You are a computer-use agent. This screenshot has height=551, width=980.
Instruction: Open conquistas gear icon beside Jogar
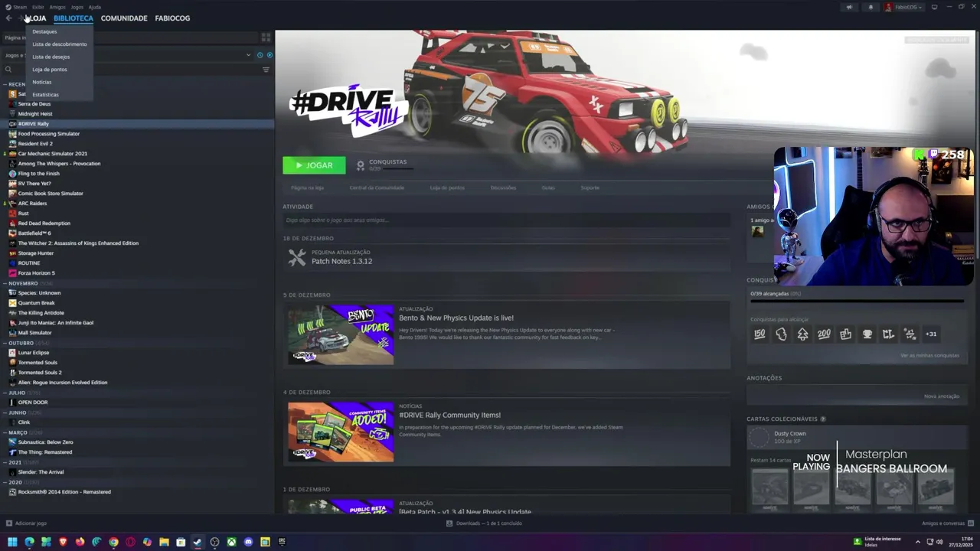[x=361, y=165]
